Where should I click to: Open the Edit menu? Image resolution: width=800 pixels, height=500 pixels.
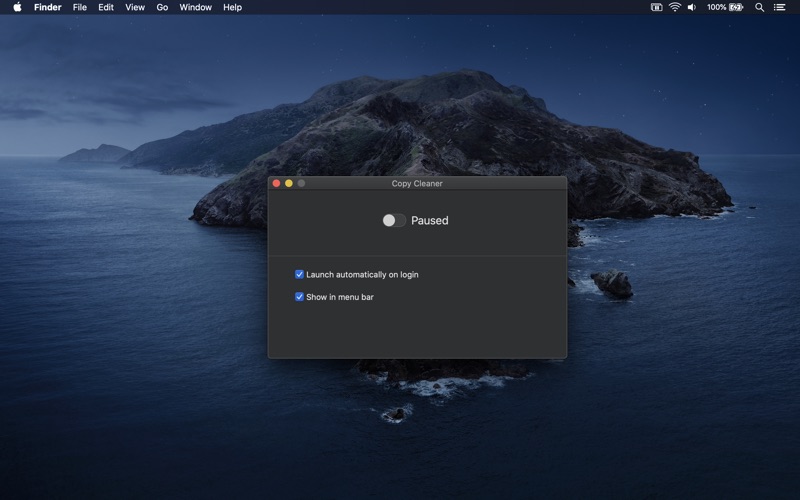coord(106,7)
